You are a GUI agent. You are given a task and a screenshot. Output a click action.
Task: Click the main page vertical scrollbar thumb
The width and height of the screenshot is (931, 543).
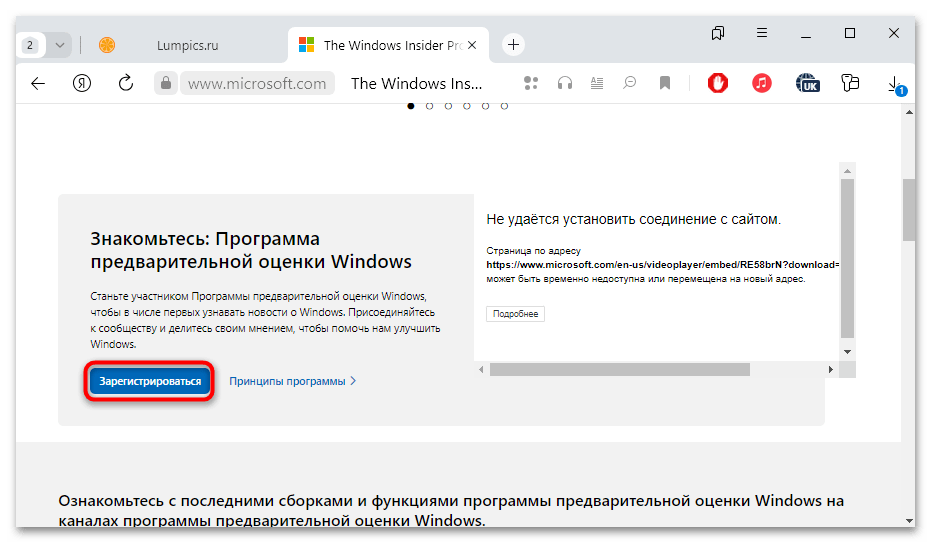[909, 209]
